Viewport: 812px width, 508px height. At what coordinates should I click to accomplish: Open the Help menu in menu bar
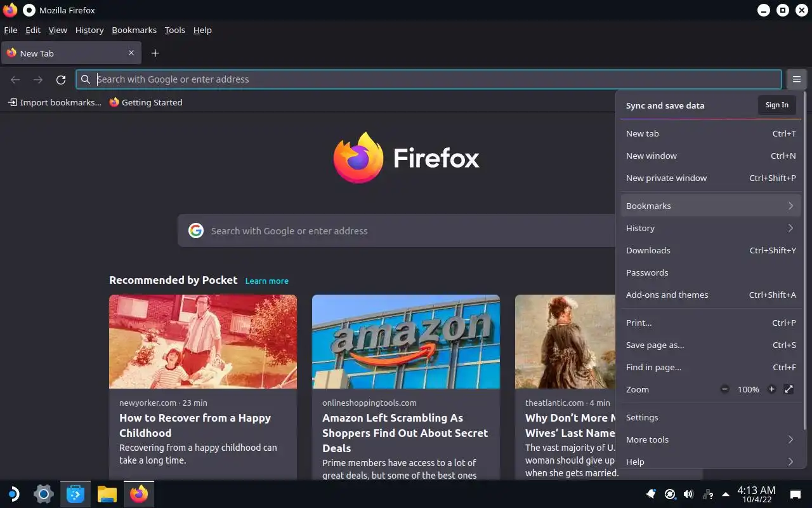coord(202,30)
